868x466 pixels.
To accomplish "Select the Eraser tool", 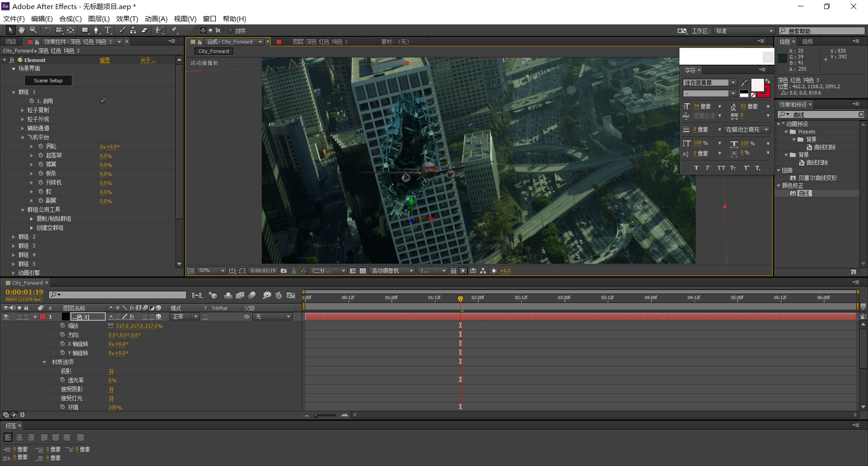I will point(145,30).
